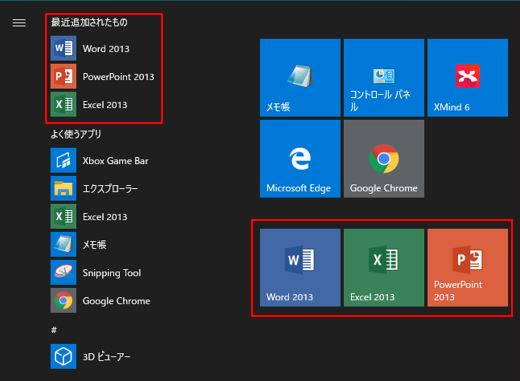
Task: Click the '3D ビューアー' text entry
Action: pyautogui.click(x=106, y=357)
